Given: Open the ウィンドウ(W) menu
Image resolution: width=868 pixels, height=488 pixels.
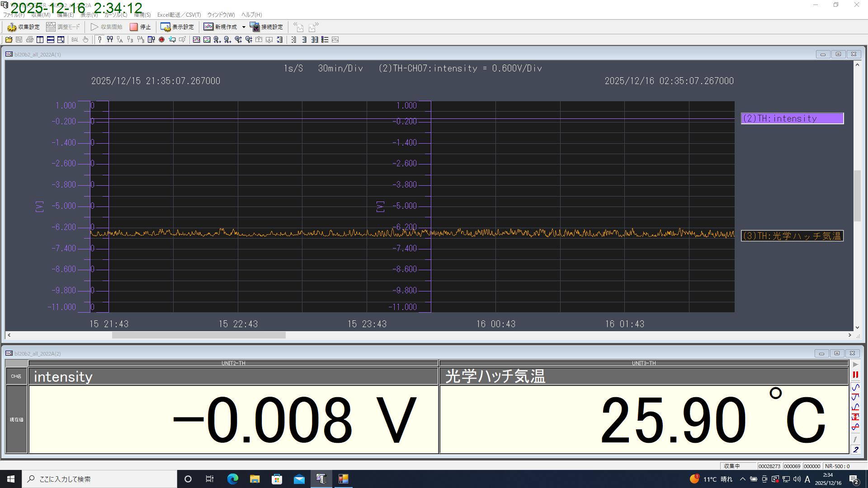Looking at the screenshot, I should [221, 15].
